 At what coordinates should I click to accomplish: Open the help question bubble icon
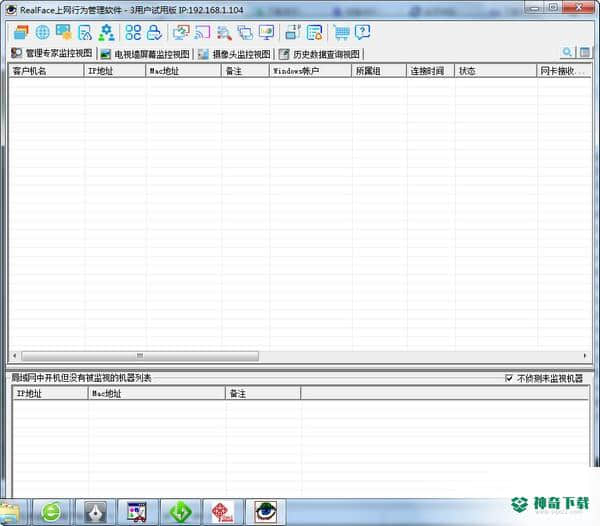pyautogui.click(x=362, y=32)
